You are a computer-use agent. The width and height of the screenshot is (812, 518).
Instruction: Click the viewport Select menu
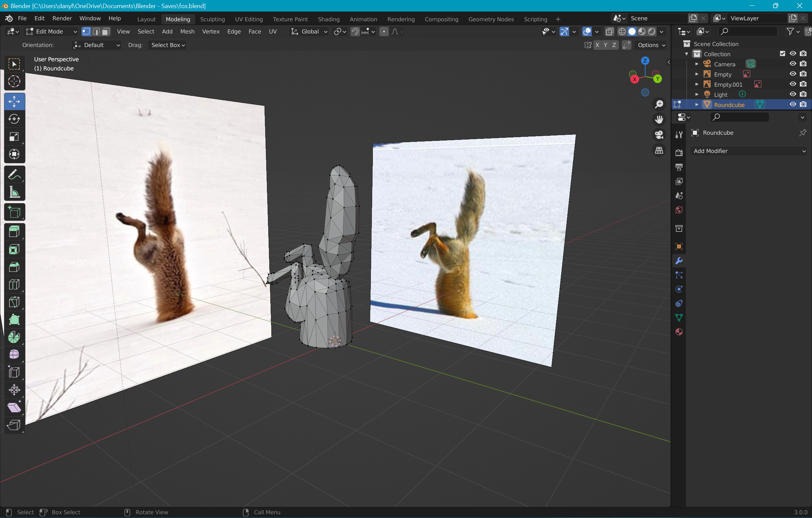point(146,31)
